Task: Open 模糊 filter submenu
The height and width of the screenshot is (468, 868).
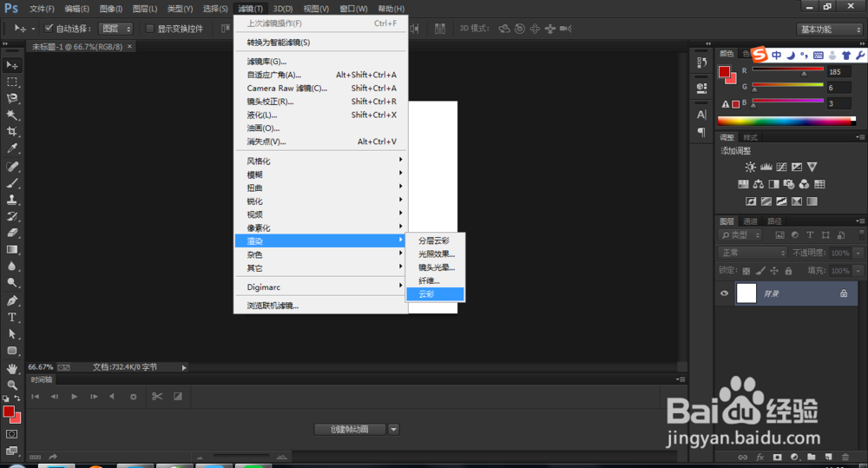Action: [320, 175]
